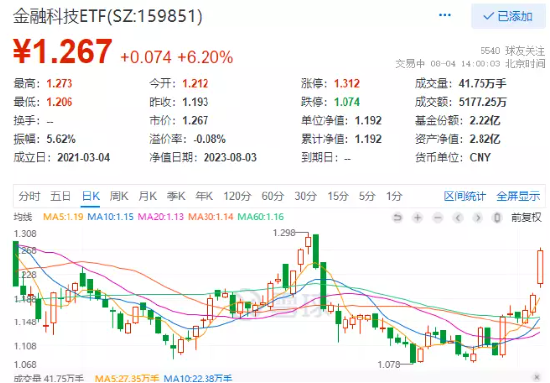This screenshot has width=550, height=383.
Task: Select the 60分 interval tab
Action: [273, 196]
